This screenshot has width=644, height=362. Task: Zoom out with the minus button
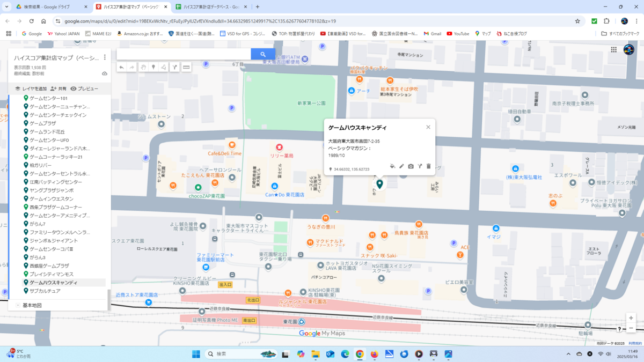click(631, 328)
